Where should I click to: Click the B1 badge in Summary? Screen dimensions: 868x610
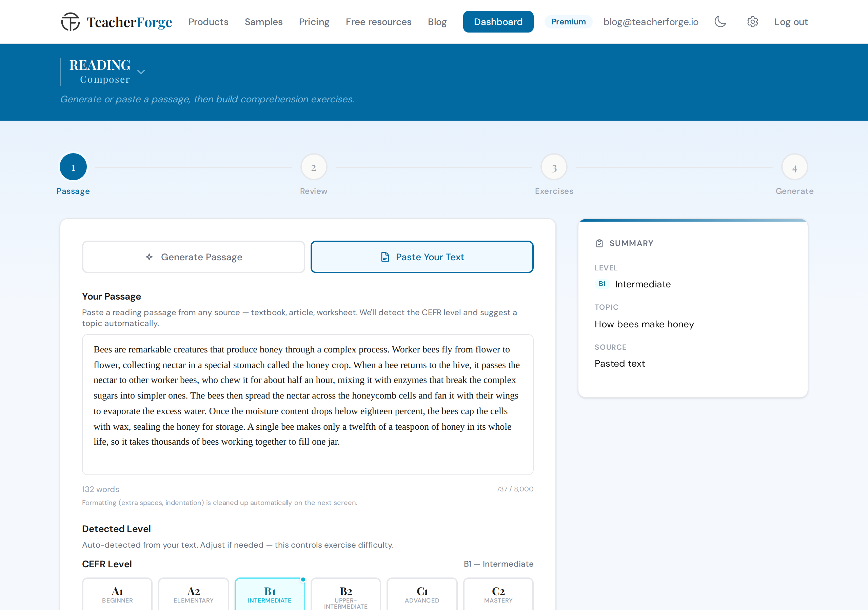click(x=602, y=284)
